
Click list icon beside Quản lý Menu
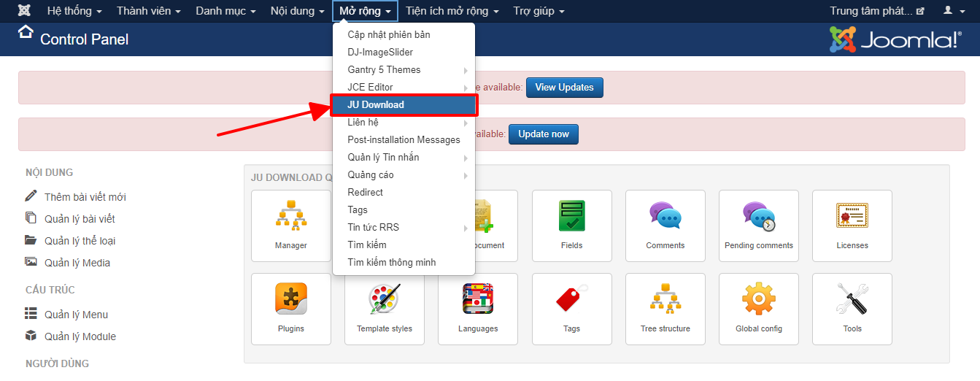tap(31, 313)
